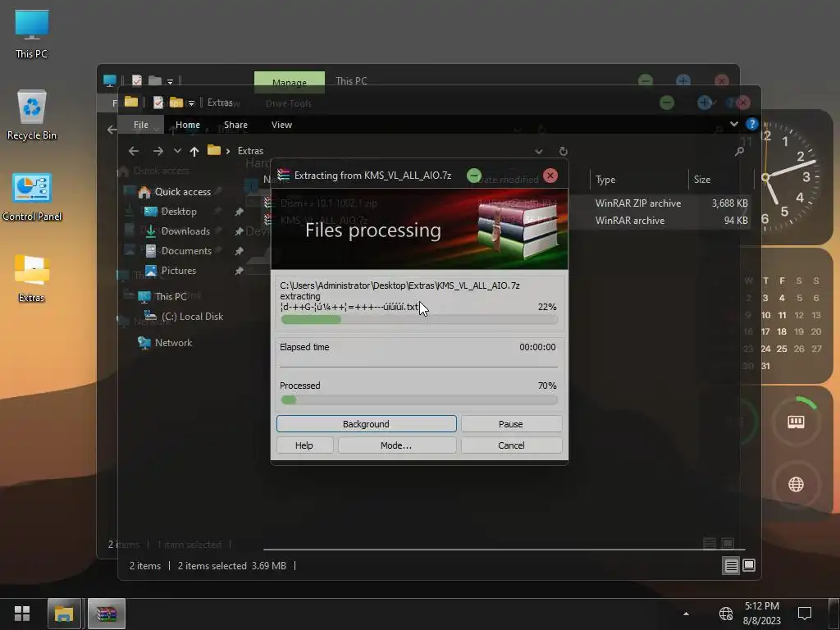Switch to the Share ribbon tab
This screenshot has width=840, height=630.
point(235,125)
